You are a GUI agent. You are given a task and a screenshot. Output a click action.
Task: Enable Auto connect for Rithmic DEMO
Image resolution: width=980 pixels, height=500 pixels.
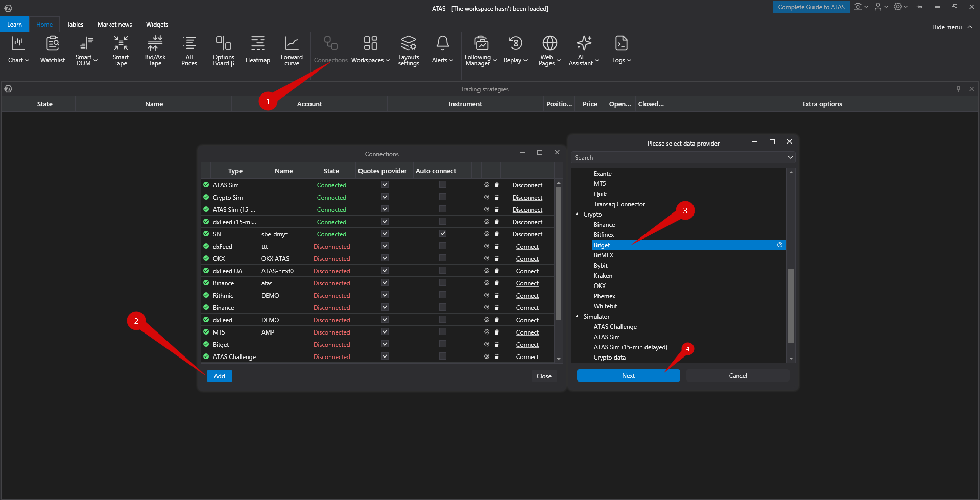click(443, 295)
